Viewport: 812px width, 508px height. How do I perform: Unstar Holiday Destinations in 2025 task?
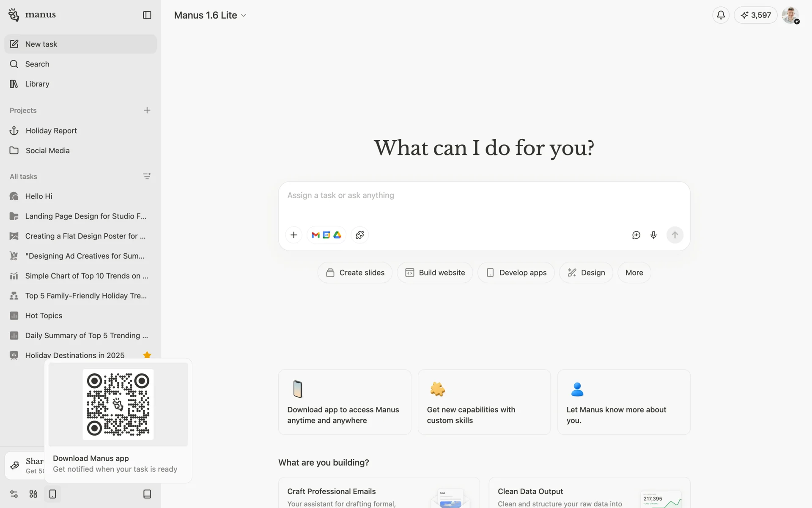(x=147, y=355)
